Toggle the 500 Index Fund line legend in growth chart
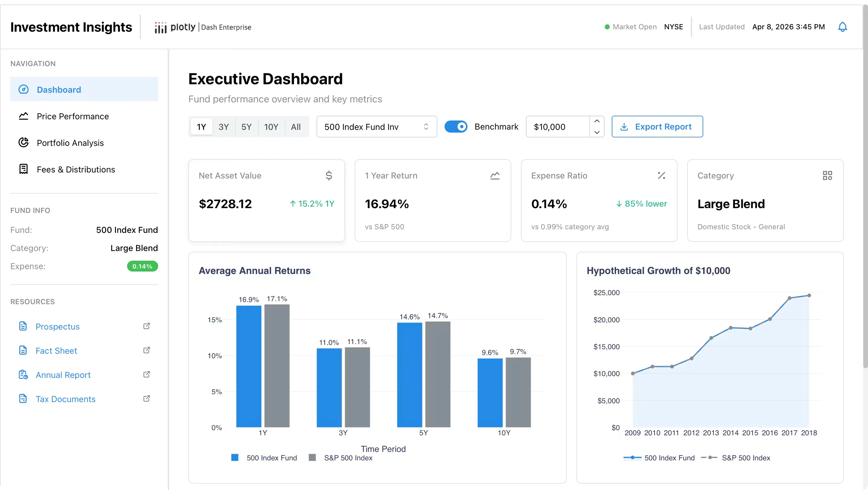The height and width of the screenshot is (490, 868). [659, 458]
